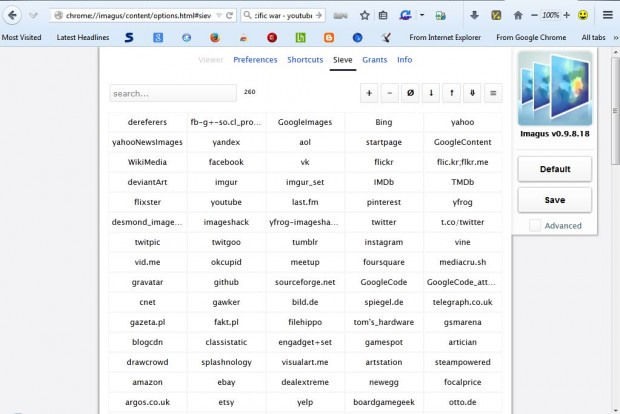This screenshot has width=620, height=414.
Task: Select the amazon sieve entry
Action: click(x=147, y=382)
